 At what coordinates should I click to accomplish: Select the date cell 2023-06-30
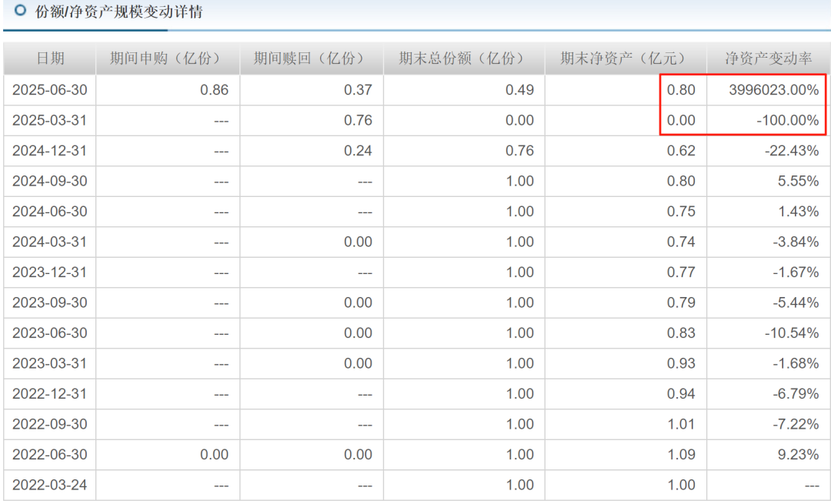[x=50, y=333]
